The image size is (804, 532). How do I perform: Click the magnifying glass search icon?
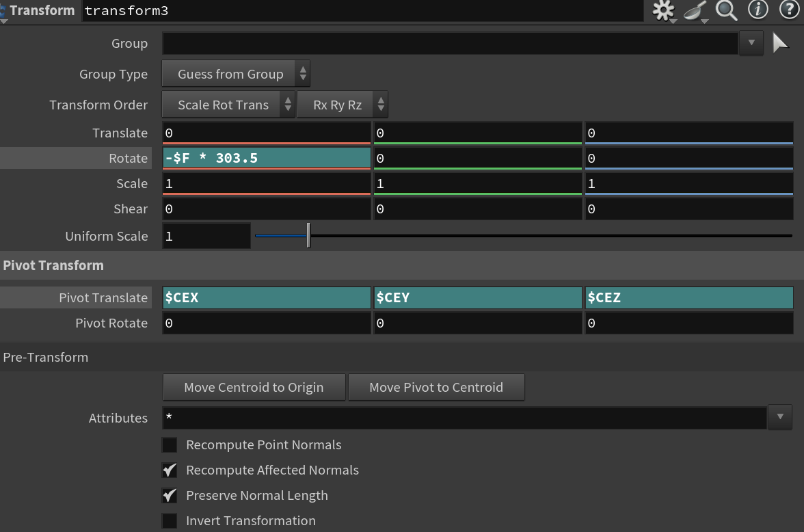[x=726, y=10]
